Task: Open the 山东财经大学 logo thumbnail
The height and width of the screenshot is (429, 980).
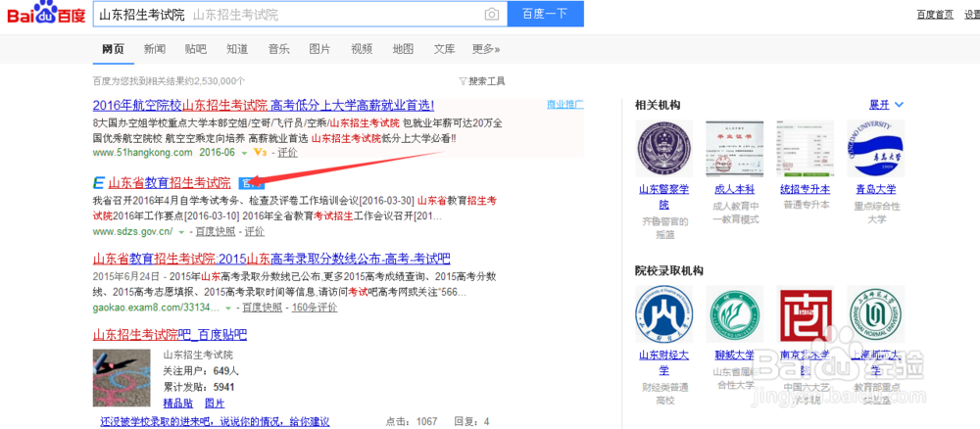Action: [x=663, y=314]
